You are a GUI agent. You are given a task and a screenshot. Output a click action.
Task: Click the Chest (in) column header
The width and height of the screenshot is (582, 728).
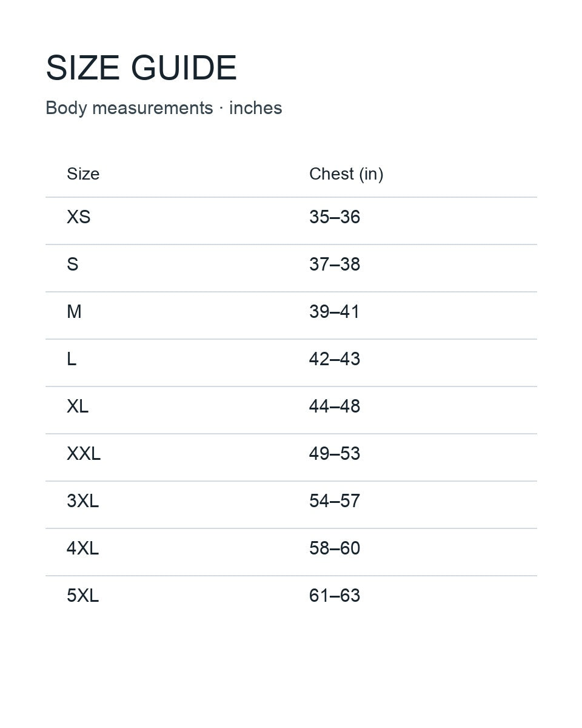346,174
